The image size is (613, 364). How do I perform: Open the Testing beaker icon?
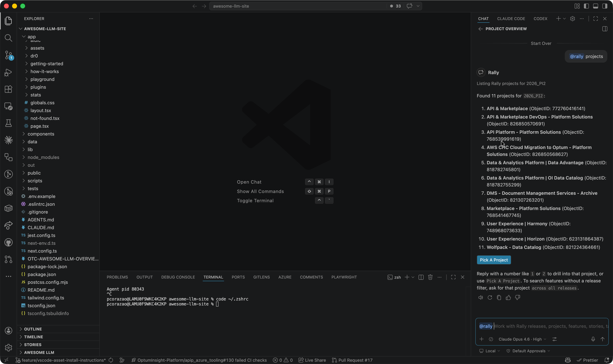[x=8, y=123]
